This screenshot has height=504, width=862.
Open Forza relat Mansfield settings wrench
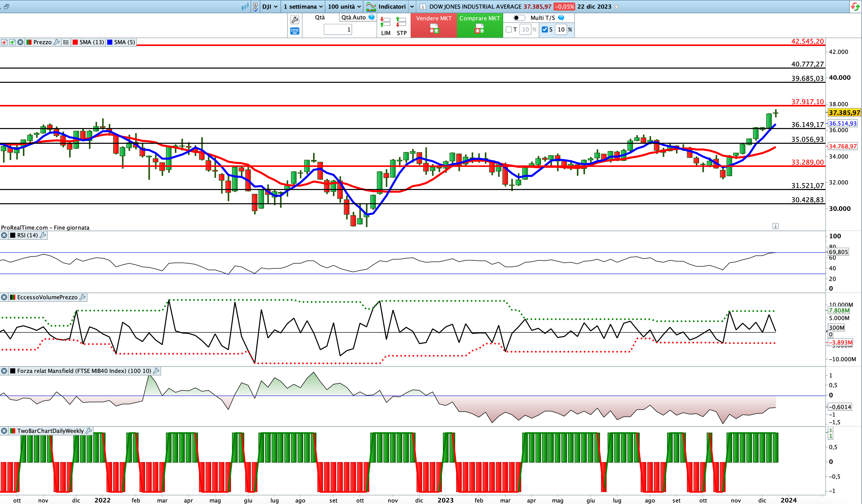coord(156,371)
